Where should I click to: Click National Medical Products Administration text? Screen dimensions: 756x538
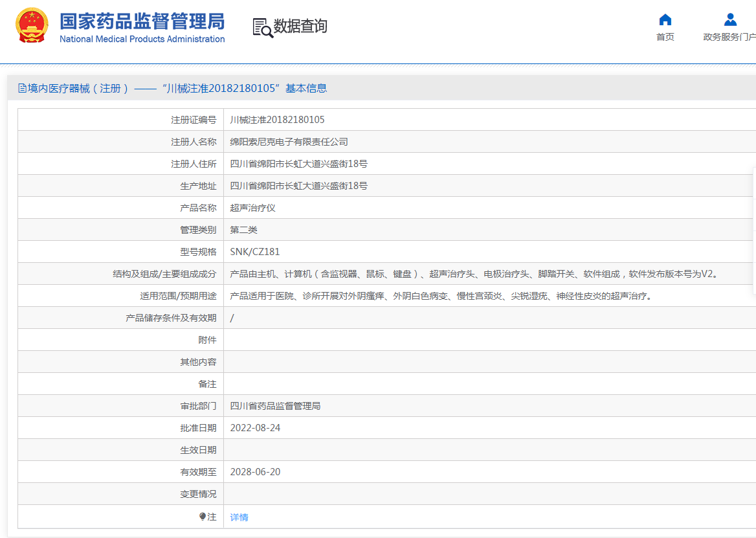142,39
